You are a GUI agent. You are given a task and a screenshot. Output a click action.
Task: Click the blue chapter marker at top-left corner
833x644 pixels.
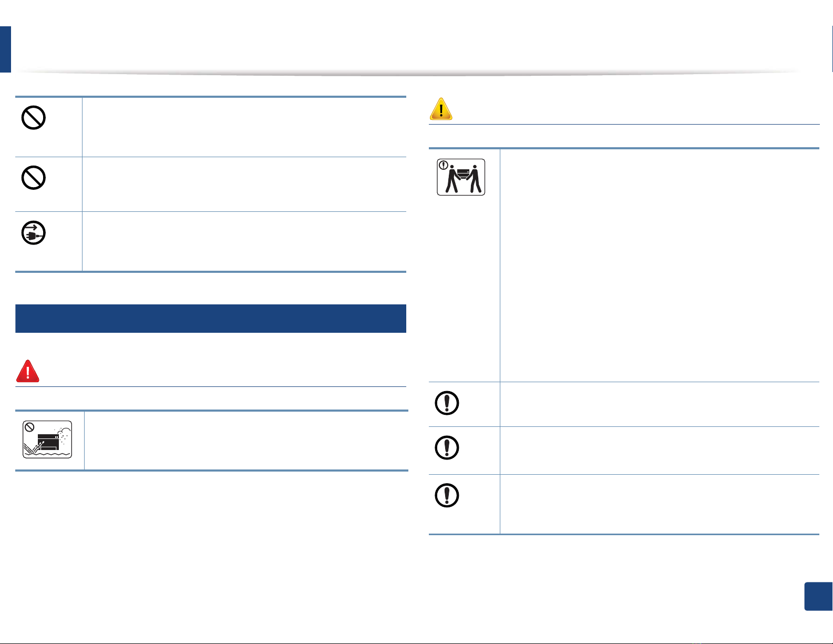click(5, 49)
